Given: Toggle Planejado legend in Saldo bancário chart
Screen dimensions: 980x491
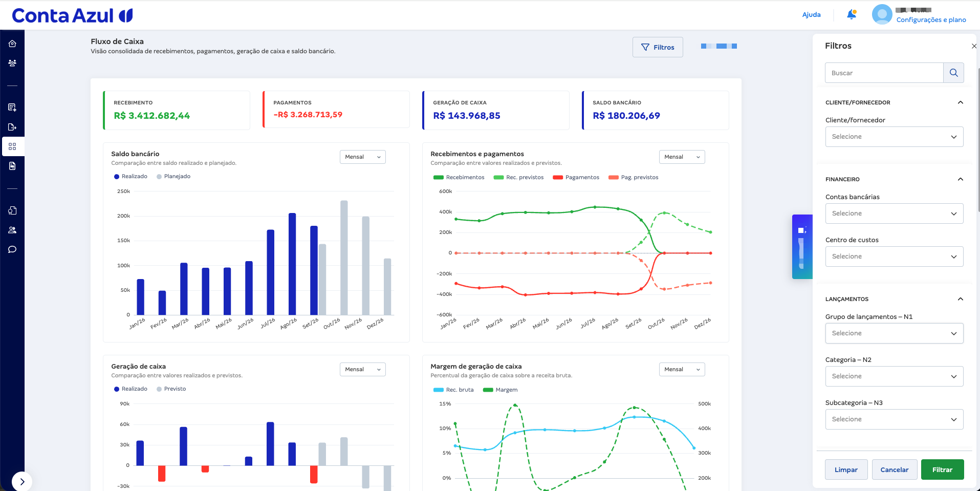Looking at the screenshot, I should (173, 177).
